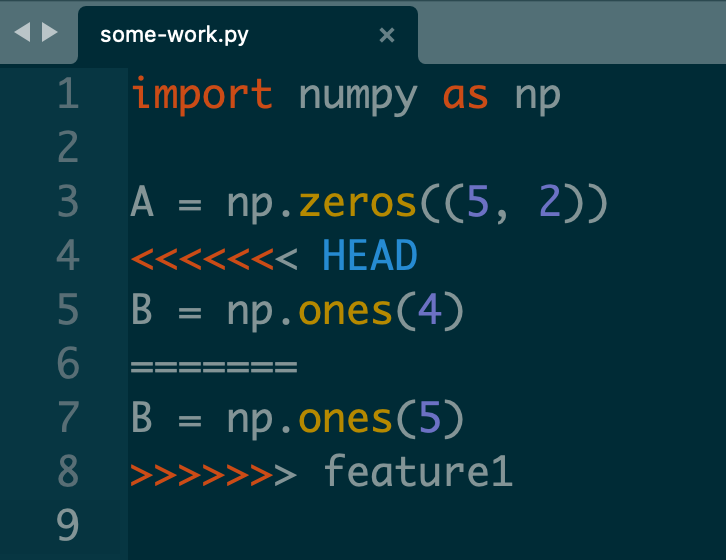Click the '=======' conflict separator line
This screenshot has width=726, height=560.
point(214,367)
